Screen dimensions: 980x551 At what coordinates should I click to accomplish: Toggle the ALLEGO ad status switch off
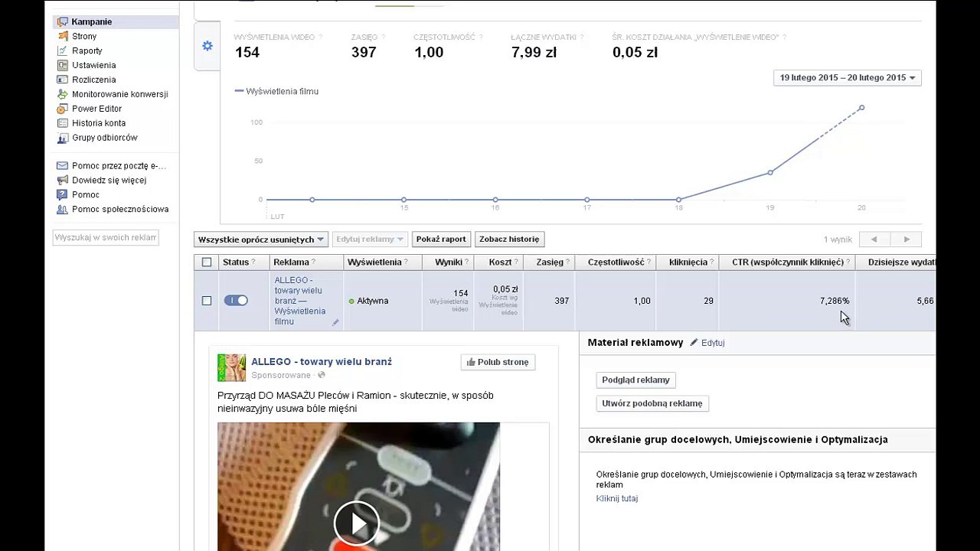(236, 300)
